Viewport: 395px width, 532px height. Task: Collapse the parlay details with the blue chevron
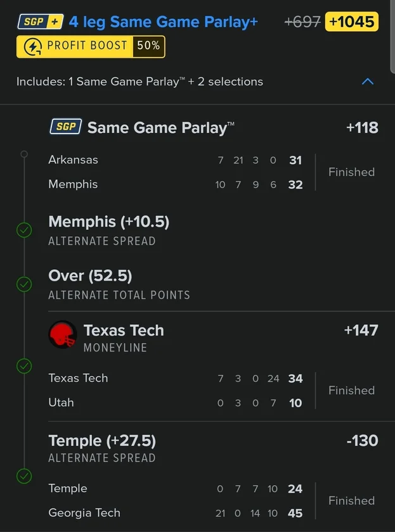pos(367,82)
